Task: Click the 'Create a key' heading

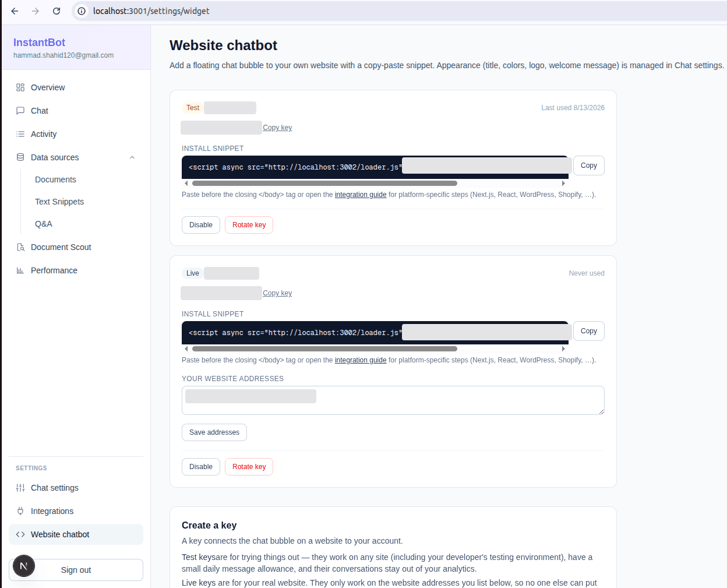Action: point(209,525)
